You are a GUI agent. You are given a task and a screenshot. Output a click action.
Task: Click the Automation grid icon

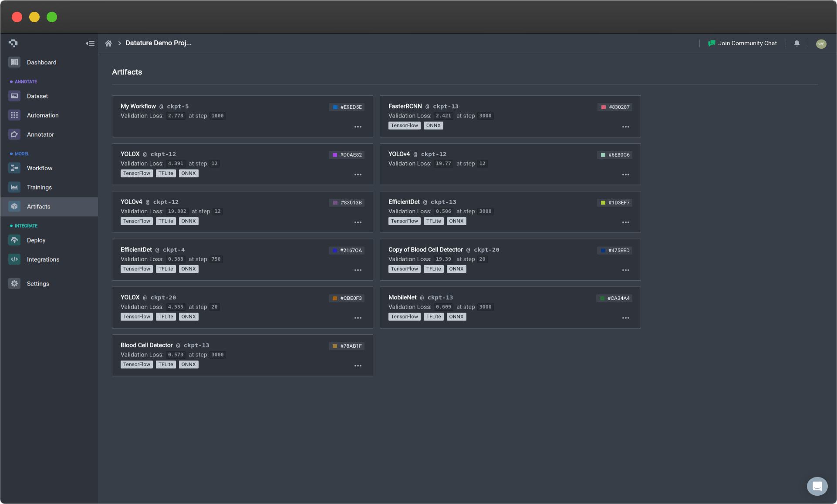pos(14,115)
